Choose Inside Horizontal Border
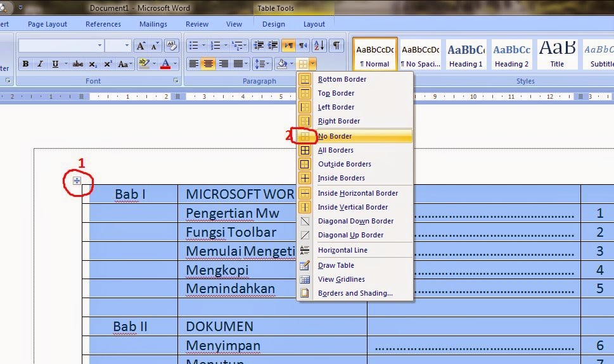Image resolution: width=614 pixels, height=364 pixels. coord(355,193)
